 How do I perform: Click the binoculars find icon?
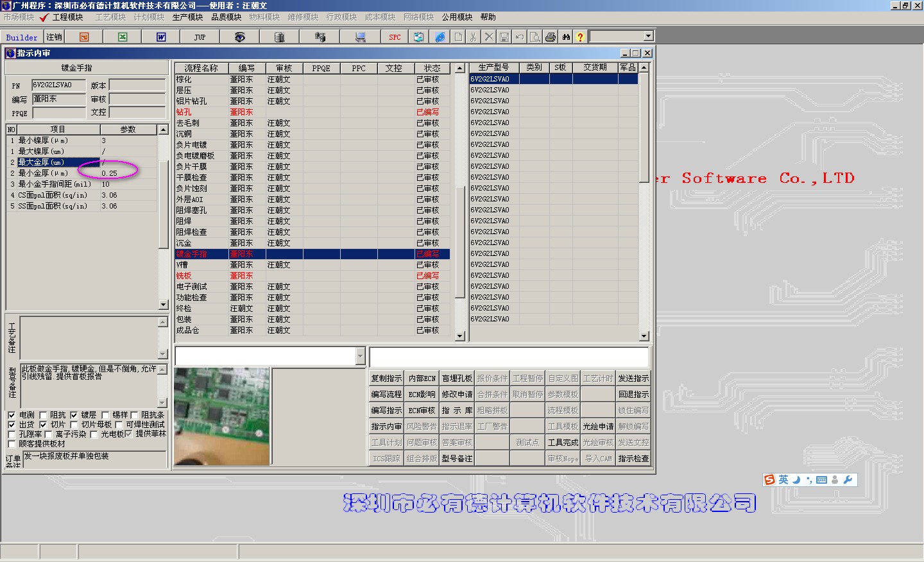(566, 37)
